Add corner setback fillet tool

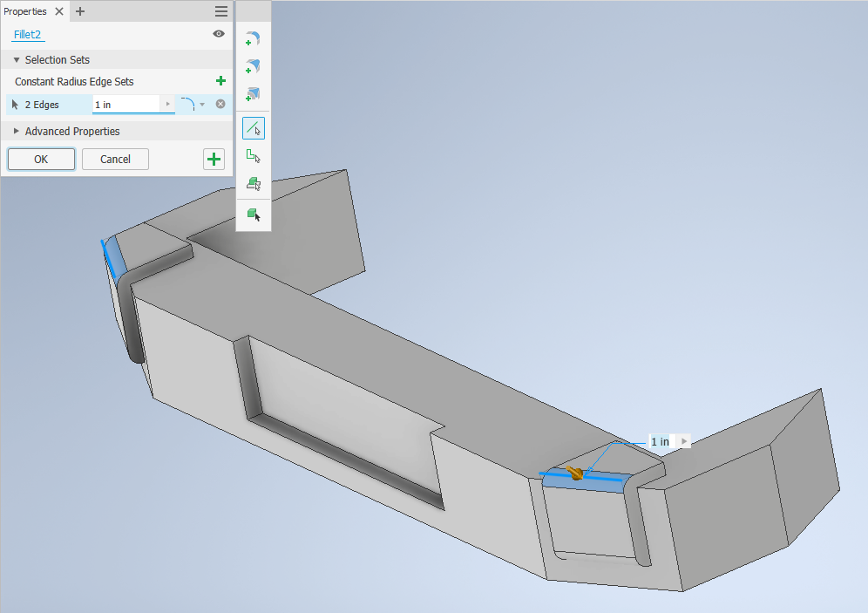[x=253, y=94]
